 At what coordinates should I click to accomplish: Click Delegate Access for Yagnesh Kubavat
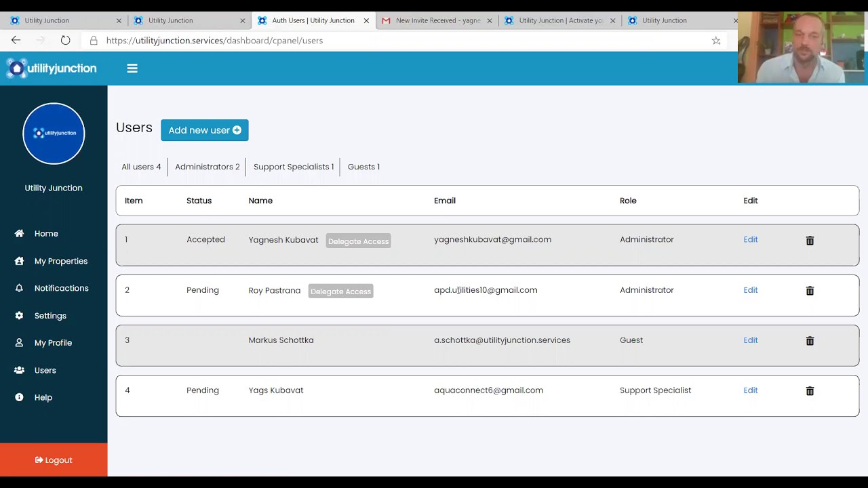click(x=358, y=241)
